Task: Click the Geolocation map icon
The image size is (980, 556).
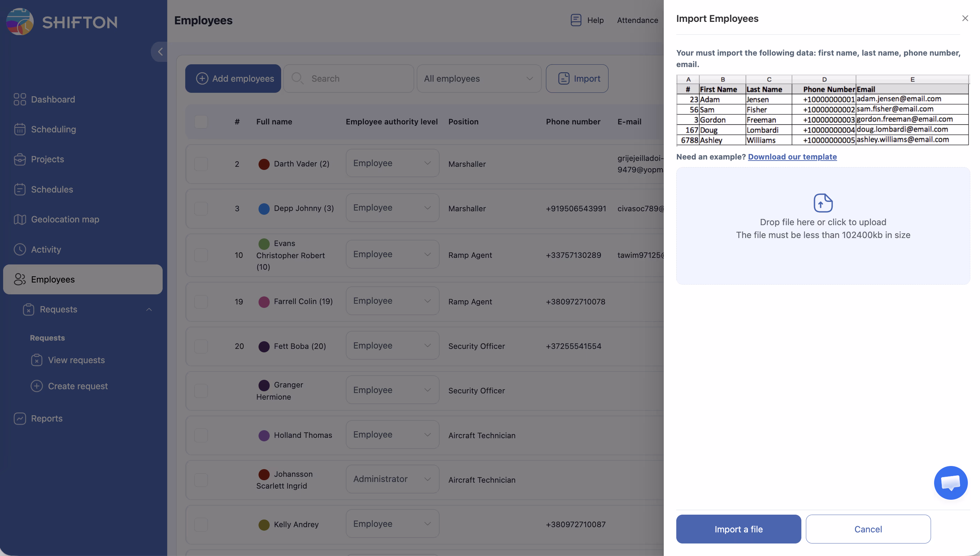Action: (x=20, y=219)
